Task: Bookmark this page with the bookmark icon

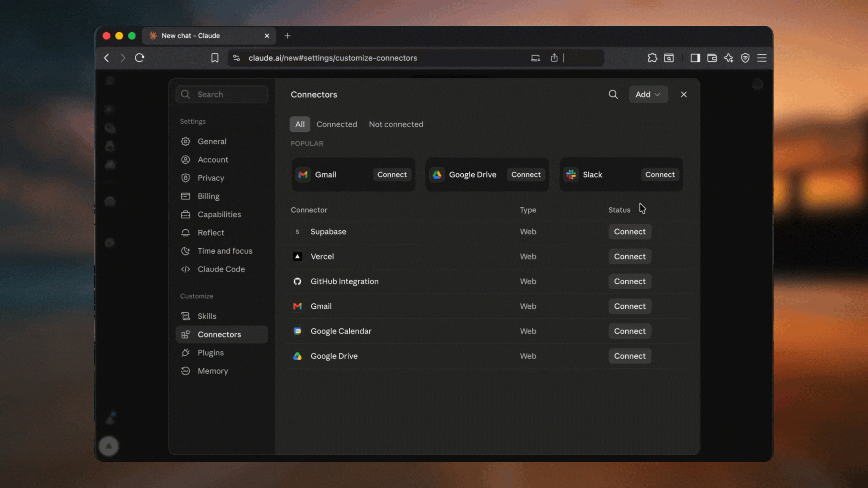Action: [x=215, y=58]
